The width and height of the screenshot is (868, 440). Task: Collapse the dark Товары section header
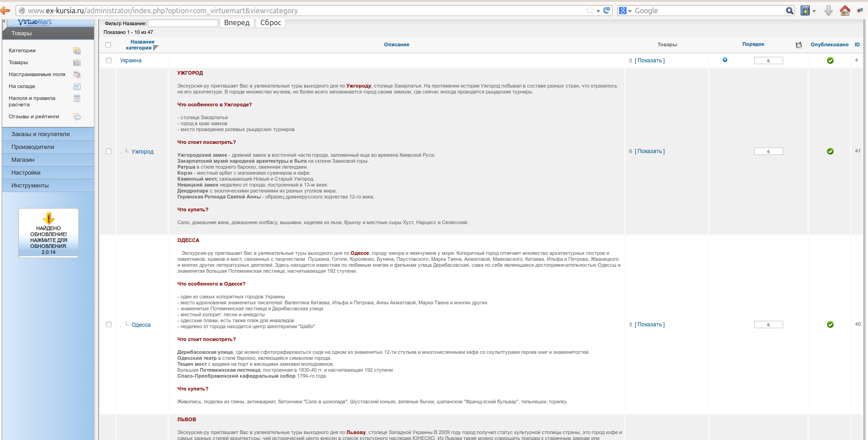[x=48, y=33]
